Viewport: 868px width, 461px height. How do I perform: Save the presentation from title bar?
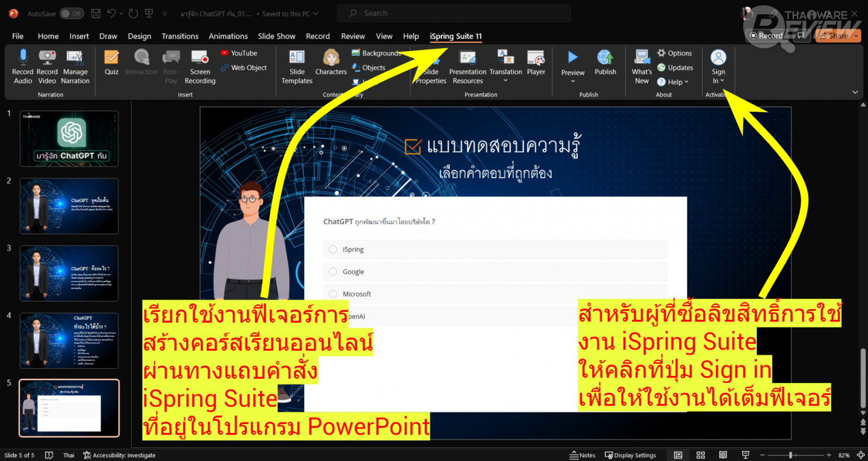pyautogui.click(x=96, y=14)
